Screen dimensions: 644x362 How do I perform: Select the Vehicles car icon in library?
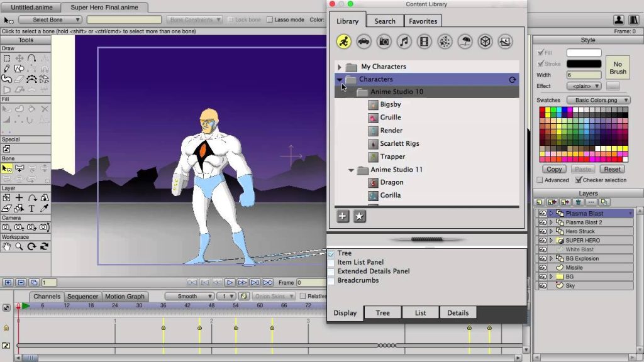click(364, 41)
